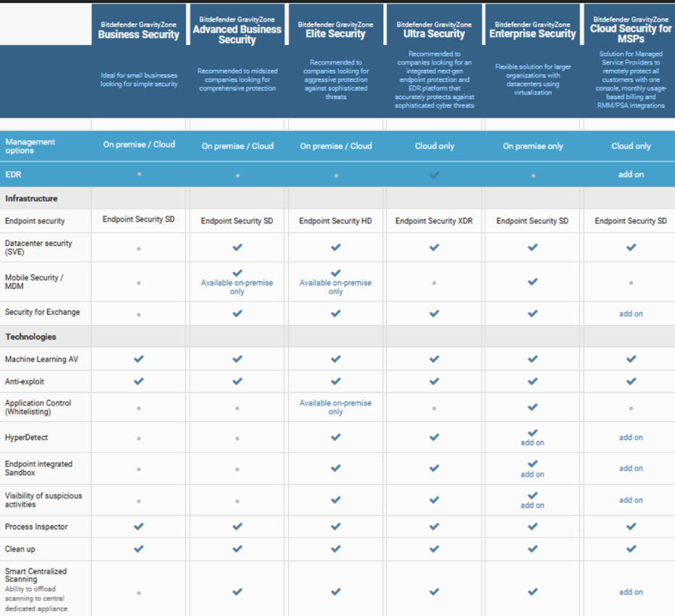Click Smart Centralized Scanning 'add on' for MSPs
This screenshot has height=616, width=675.
631,592
